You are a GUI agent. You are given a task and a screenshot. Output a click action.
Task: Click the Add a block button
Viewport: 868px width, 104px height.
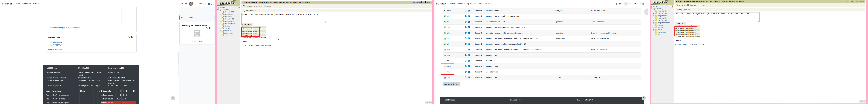coord(197,17)
